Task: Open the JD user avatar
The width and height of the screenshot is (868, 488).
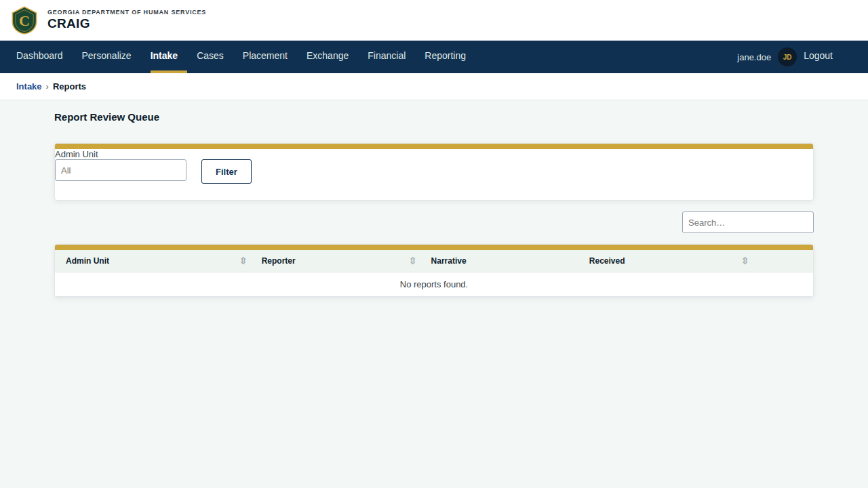Action: coord(787,57)
